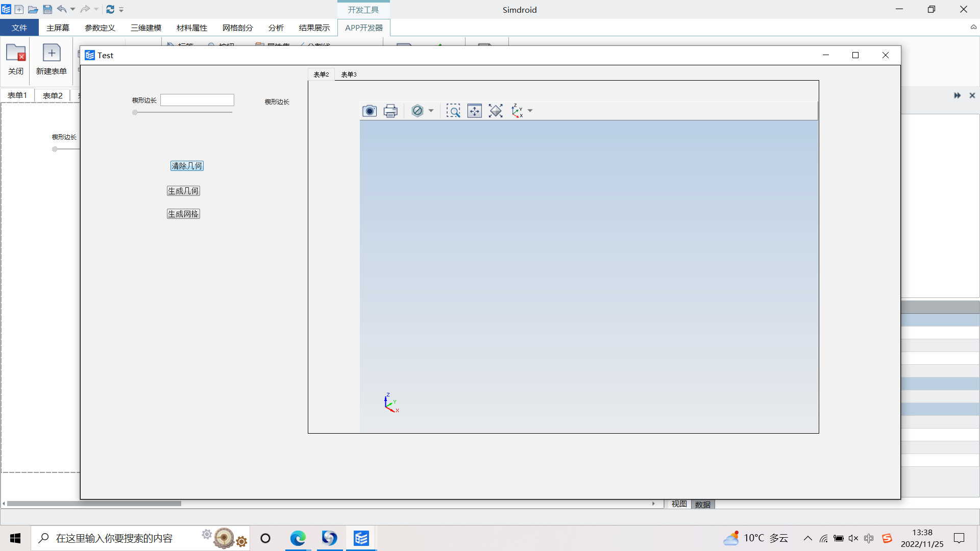Open the customize quick access toolbar dropdown
The image size is (980, 551).
tap(121, 10)
